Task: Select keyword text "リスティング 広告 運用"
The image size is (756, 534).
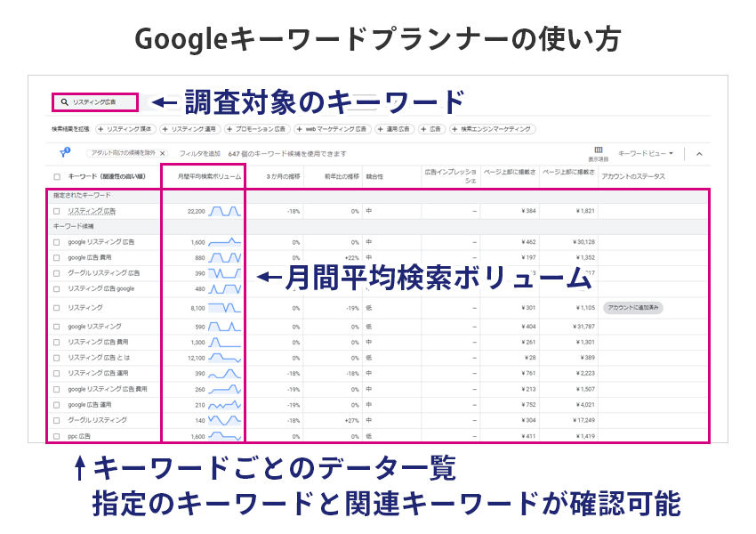Action: [x=99, y=374]
